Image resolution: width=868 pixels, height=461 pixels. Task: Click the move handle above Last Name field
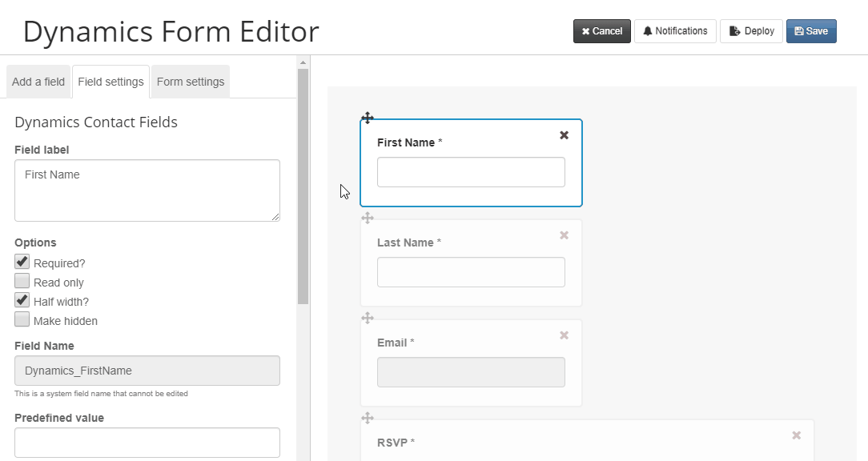pos(368,218)
